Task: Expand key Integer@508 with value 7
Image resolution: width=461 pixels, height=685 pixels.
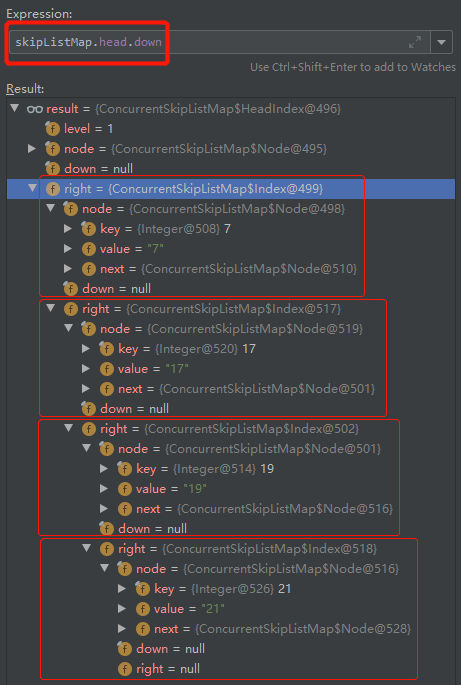Action: click(x=68, y=228)
